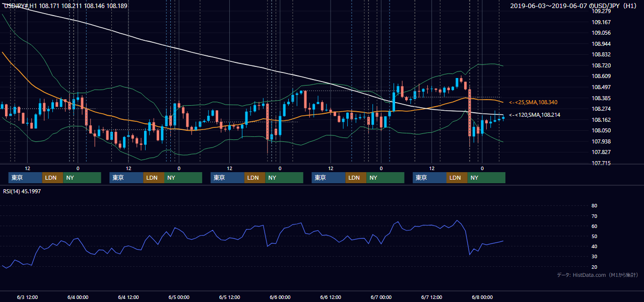The image size is (644, 302).
Task: Click price axis label 108.162
Action: pyautogui.click(x=601, y=120)
